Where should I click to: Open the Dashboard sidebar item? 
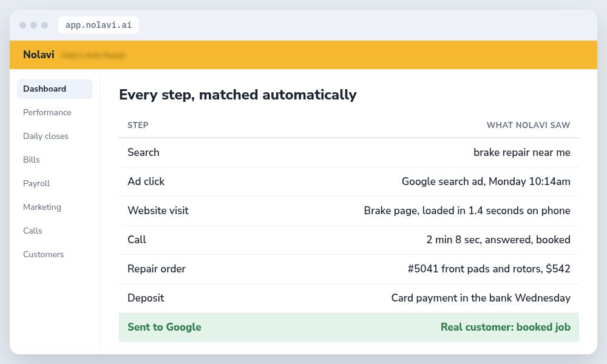(x=55, y=89)
